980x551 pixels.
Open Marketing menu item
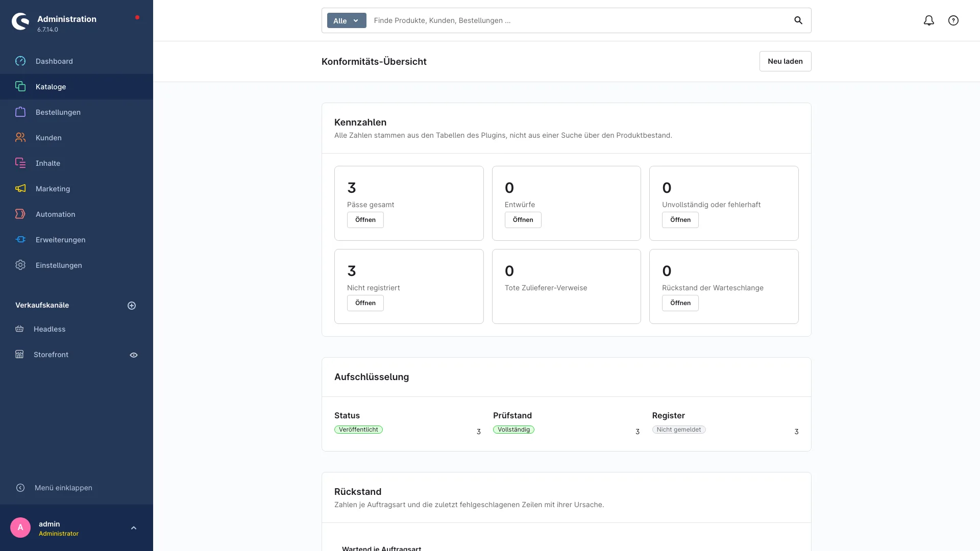(x=77, y=189)
